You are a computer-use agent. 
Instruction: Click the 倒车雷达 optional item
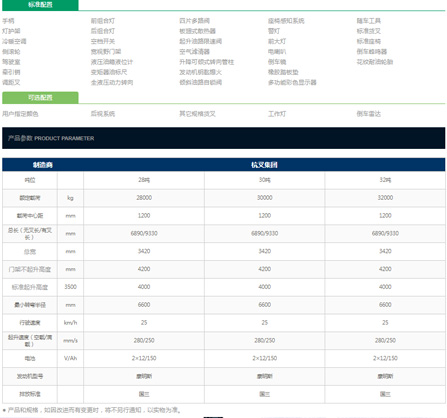pos(368,114)
